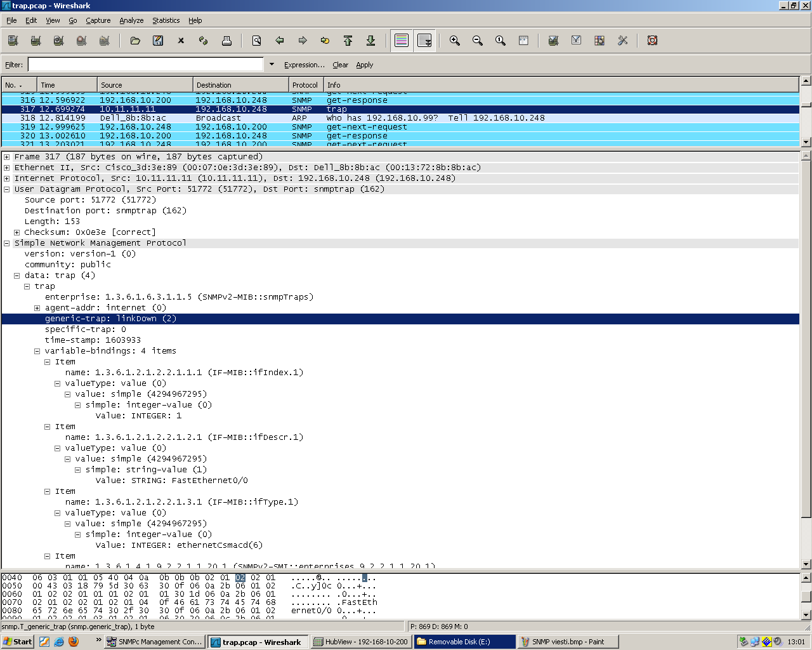
Task: Sort packets by Source column header
Action: click(145, 85)
